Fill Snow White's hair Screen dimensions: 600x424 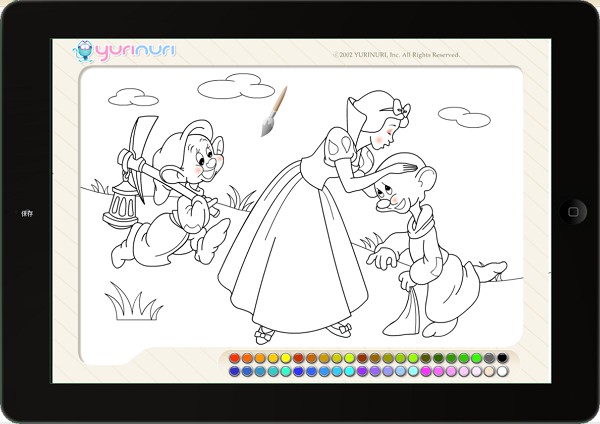[x=373, y=109]
